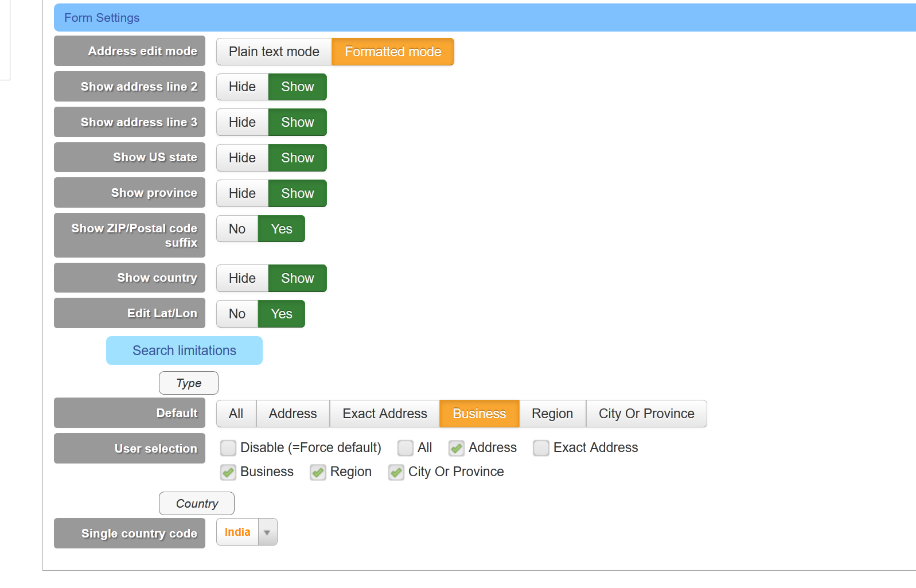Click the Search limitations heading
The image size is (916, 588).
tap(184, 351)
